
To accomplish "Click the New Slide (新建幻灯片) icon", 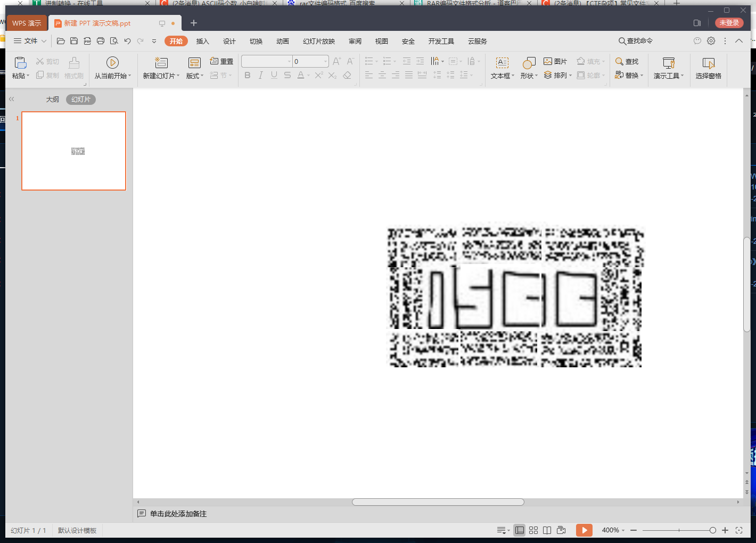I will [161, 63].
